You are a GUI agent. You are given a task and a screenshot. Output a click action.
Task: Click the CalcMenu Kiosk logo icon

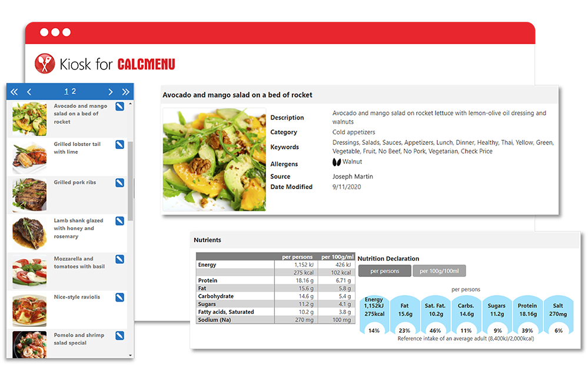coord(45,64)
